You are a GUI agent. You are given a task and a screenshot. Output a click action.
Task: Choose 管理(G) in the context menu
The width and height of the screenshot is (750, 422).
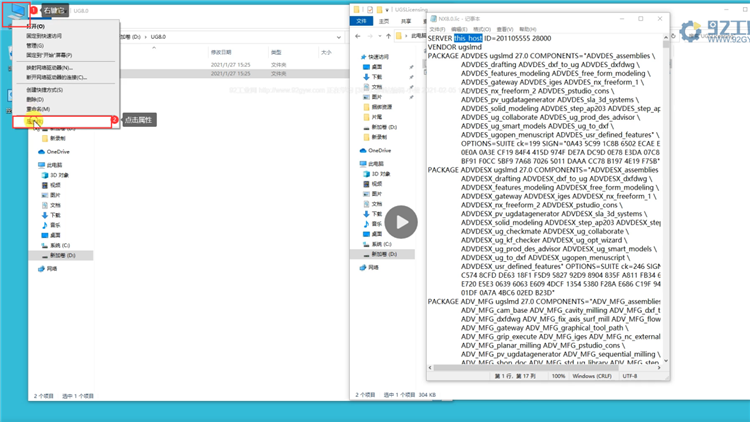pyautogui.click(x=35, y=45)
